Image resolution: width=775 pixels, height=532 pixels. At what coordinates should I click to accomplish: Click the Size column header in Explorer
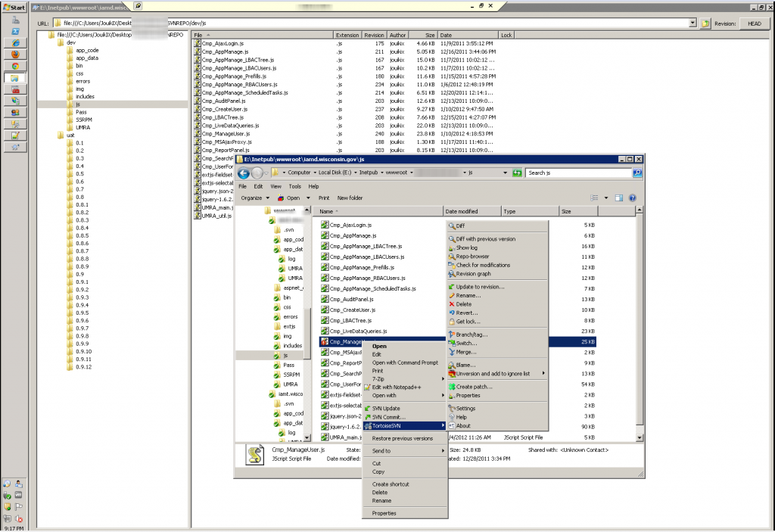(579, 211)
